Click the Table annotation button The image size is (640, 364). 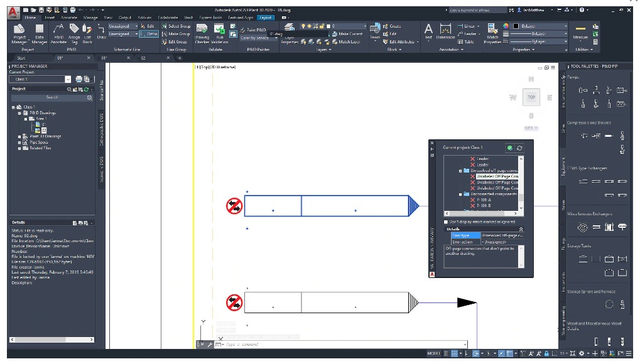click(x=466, y=41)
